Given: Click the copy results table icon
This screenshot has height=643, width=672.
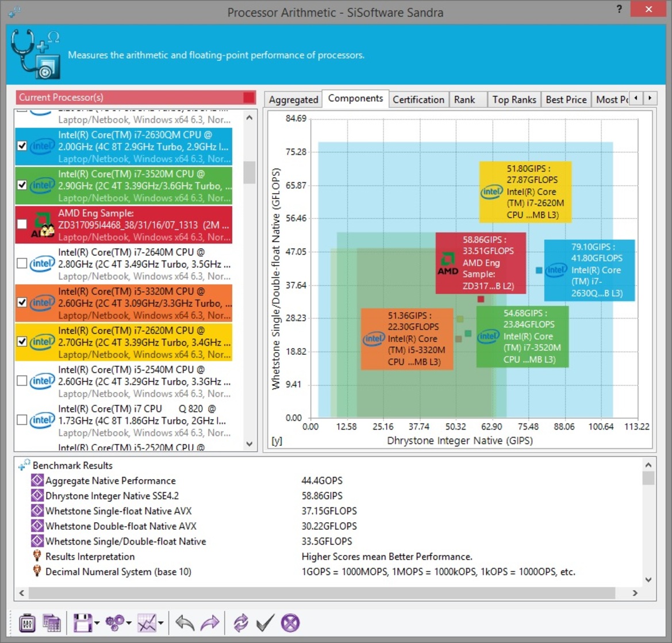Looking at the screenshot, I should (51, 623).
